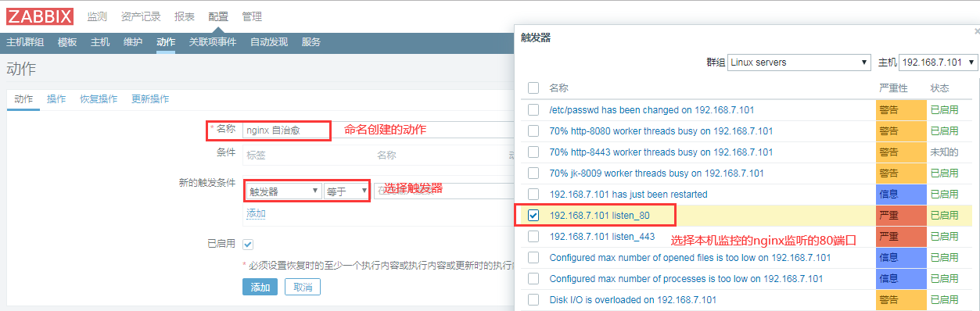Switch to the 操作 tab
The image size is (980, 311).
click(56, 99)
